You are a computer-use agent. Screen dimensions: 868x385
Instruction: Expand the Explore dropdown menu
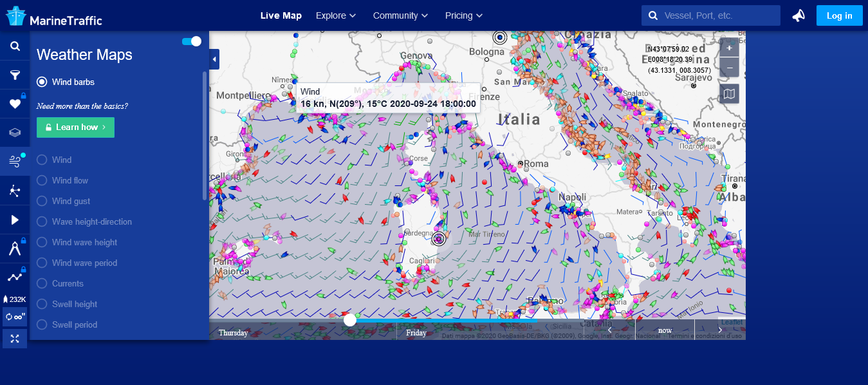(336, 15)
